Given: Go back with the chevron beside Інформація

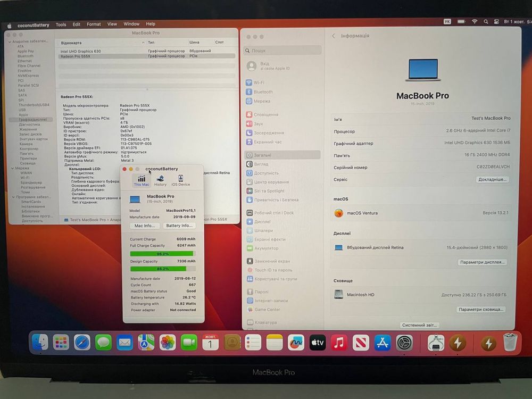Looking at the screenshot, I should click(334, 36).
